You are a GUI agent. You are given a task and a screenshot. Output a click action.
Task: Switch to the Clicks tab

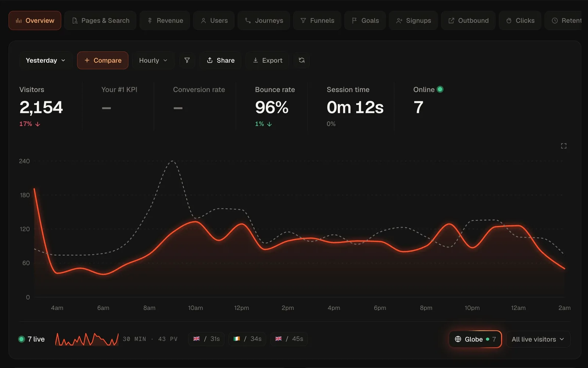[520, 21]
